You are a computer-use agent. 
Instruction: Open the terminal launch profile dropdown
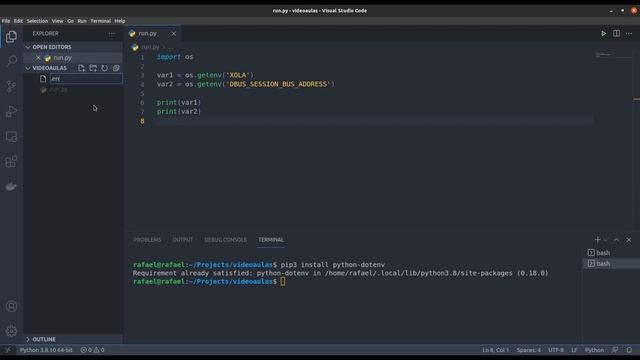pos(605,240)
